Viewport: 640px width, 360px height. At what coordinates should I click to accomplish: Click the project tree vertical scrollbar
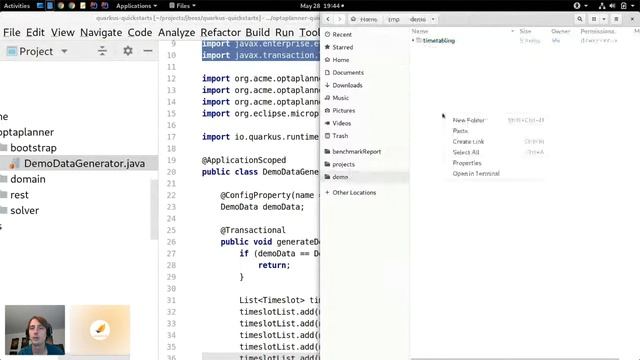pos(154,209)
